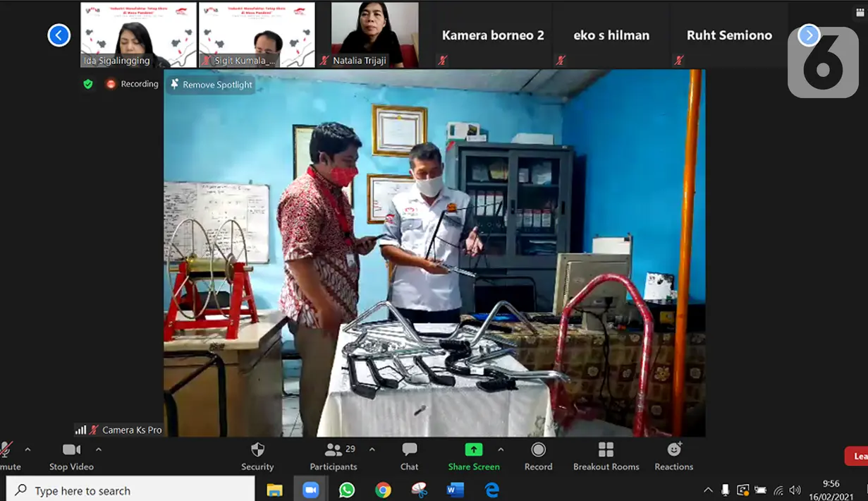Expand participants options arrow

(x=372, y=449)
